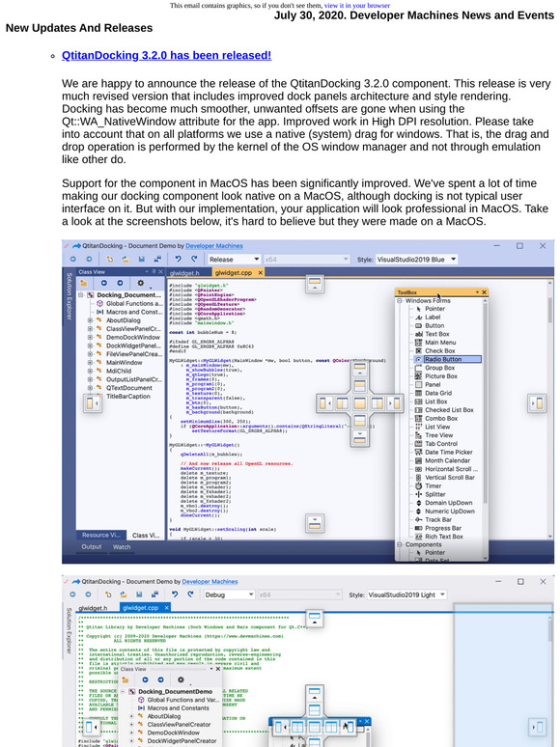Close the floating ToolBox panel
This screenshot has width=560, height=747.
(485, 292)
